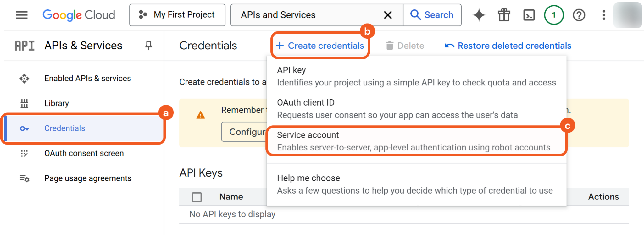
Task: Toggle the select-all checkbox by Name
Action: click(x=197, y=197)
